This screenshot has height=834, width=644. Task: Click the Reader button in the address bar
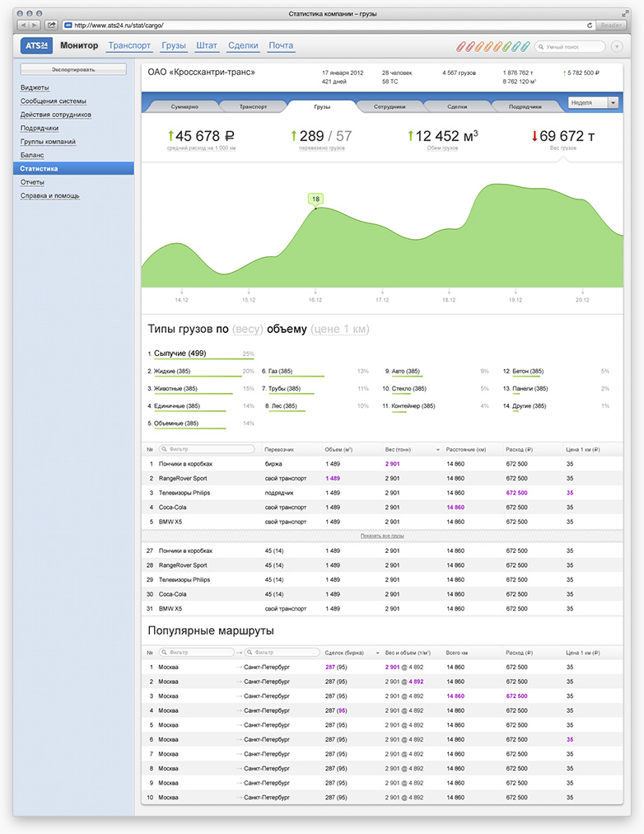pyautogui.click(x=611, y=25)
